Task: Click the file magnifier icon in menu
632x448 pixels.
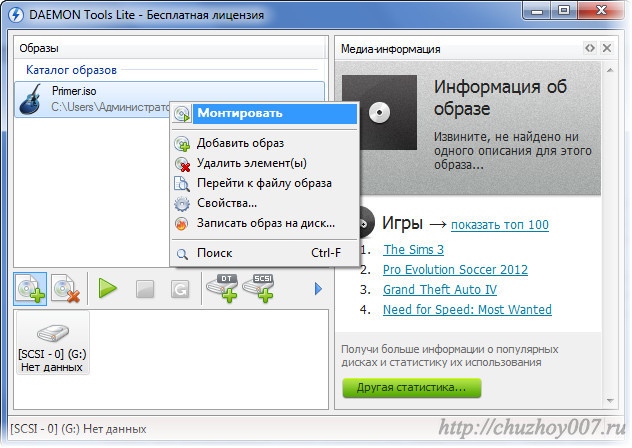Action: click(182, 184)
